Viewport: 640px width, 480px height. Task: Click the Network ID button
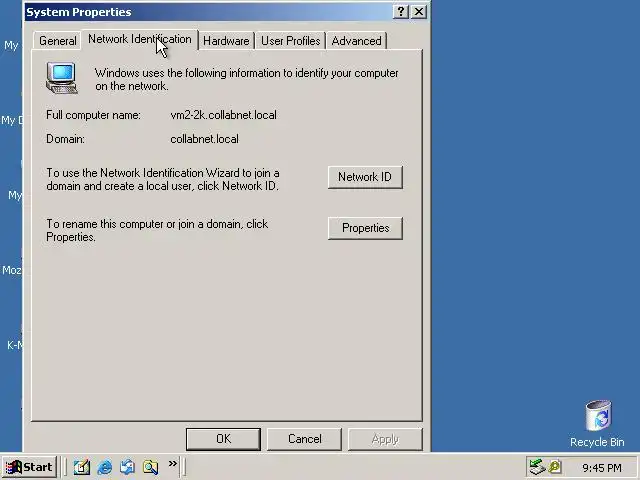point(365,177)
